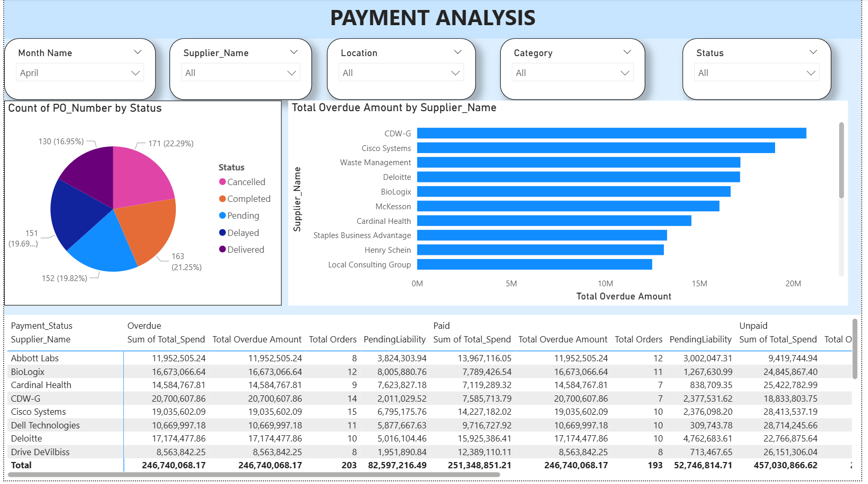The width and height of the screenshot is (868, 484).
Task: Click the table horizontal scrollbar
Action: (255, 475)
